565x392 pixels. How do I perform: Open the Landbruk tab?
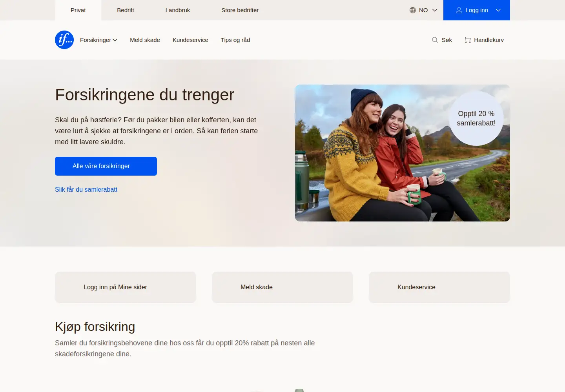click(x=178, y=10)
